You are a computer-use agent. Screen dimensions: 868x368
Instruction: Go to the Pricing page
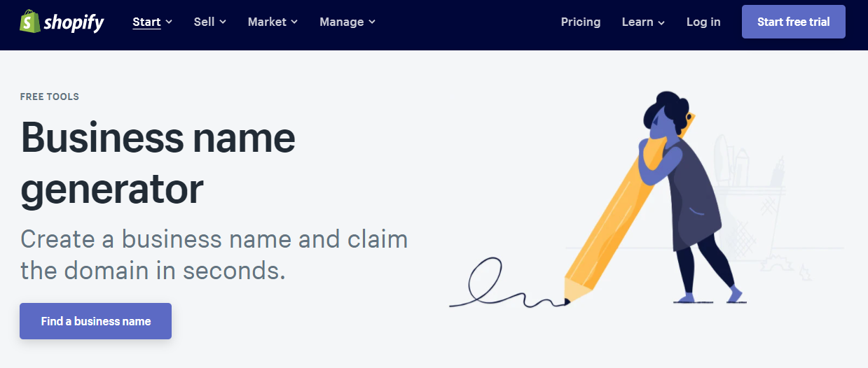[x=581, y=22]
